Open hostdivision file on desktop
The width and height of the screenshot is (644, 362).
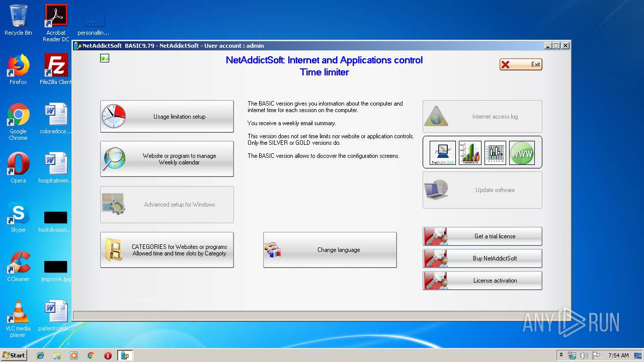point(56,221)
